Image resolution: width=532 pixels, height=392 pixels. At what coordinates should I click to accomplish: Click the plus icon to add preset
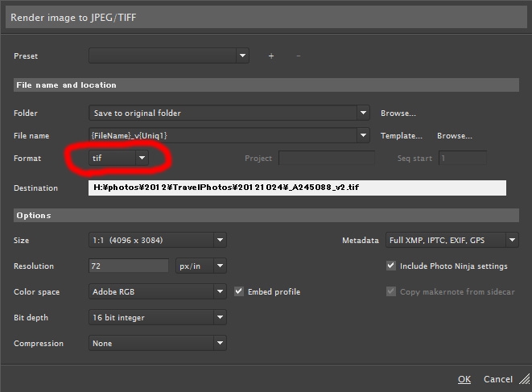click(271, 56)
